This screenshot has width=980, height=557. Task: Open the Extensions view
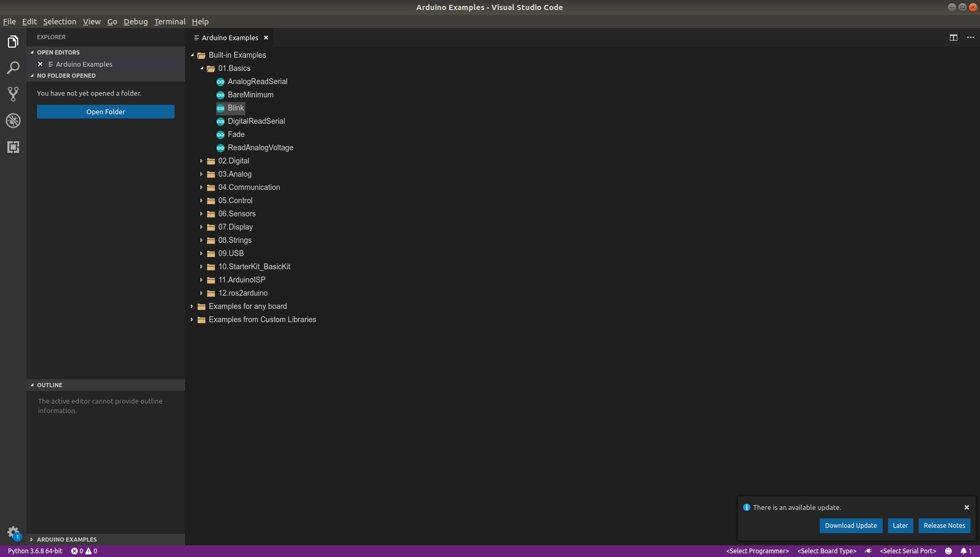point(13,147)
